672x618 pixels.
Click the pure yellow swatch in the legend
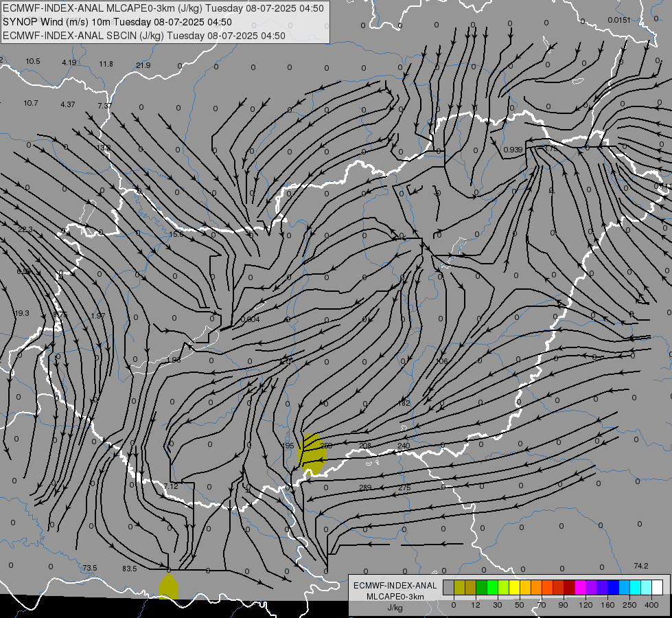(x=515, y=587)
